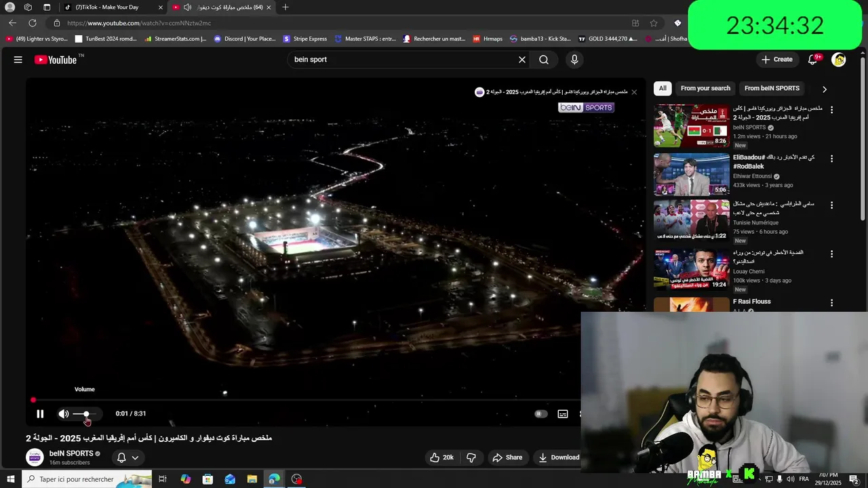The image size is (868, 488).
Task: Open the YouTube guide hamburger menu
Action: pyautogui.click(x=18, y=60)
